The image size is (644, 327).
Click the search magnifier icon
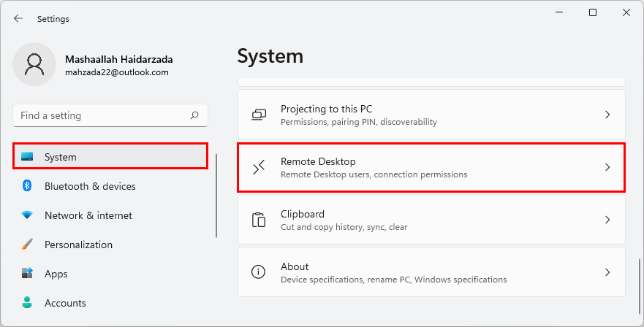pos(194,115)
